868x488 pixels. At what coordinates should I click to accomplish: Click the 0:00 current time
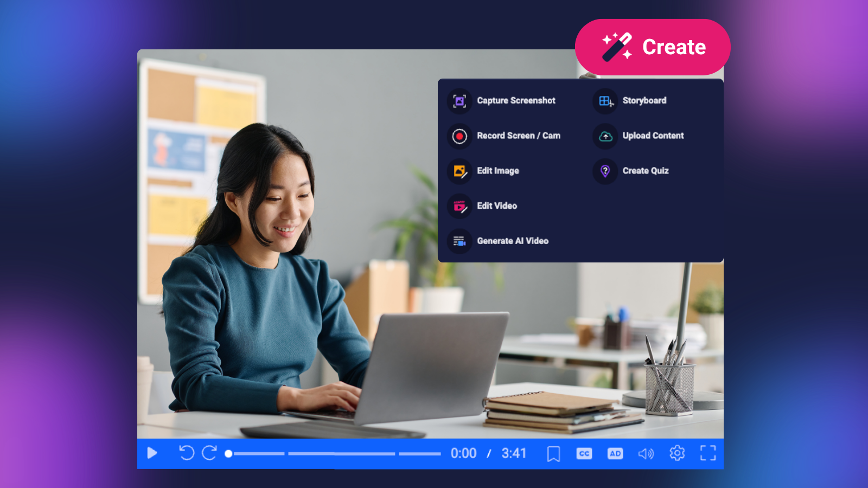463,453
